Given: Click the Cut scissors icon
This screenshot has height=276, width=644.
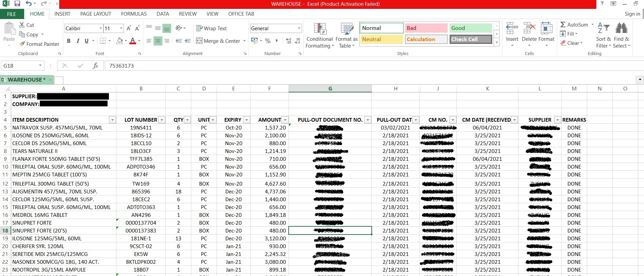Looking at the screenshot, I should 22,25.
